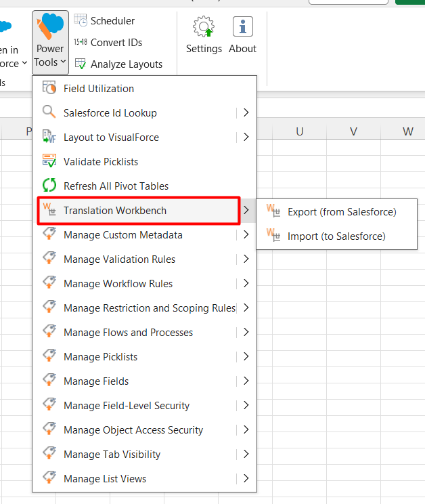
Task: Click the Scheduler clock icon
Action: pos(81,21)
